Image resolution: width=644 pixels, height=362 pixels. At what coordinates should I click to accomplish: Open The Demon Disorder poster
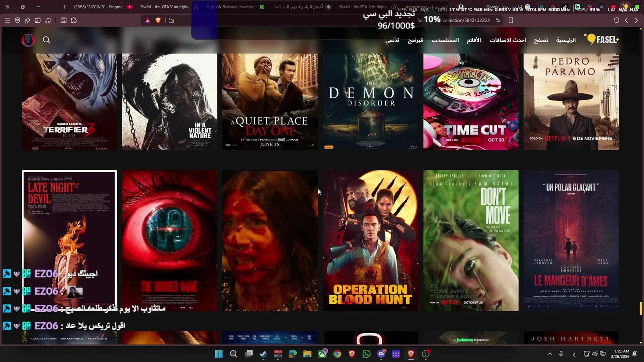pyautogui.click(x=370, y=102)
